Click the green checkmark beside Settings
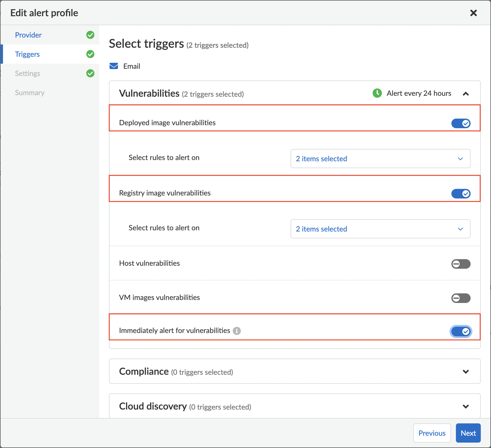The height and width of the screenshot is (448, 491). [x=90, y=73]
